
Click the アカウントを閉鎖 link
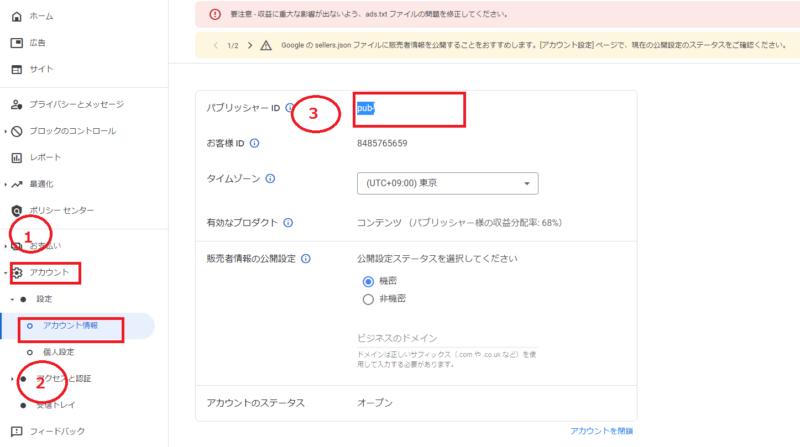(600, 431)
